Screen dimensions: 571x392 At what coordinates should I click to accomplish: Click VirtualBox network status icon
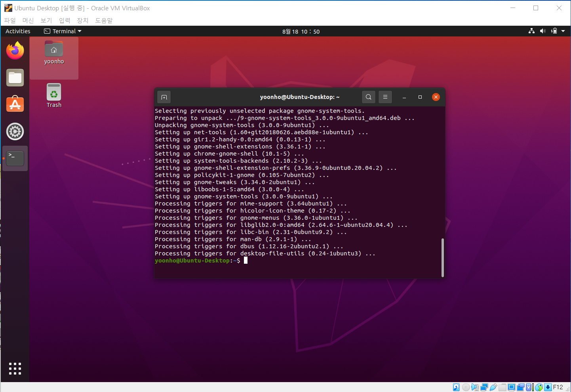tap(484, 387)
